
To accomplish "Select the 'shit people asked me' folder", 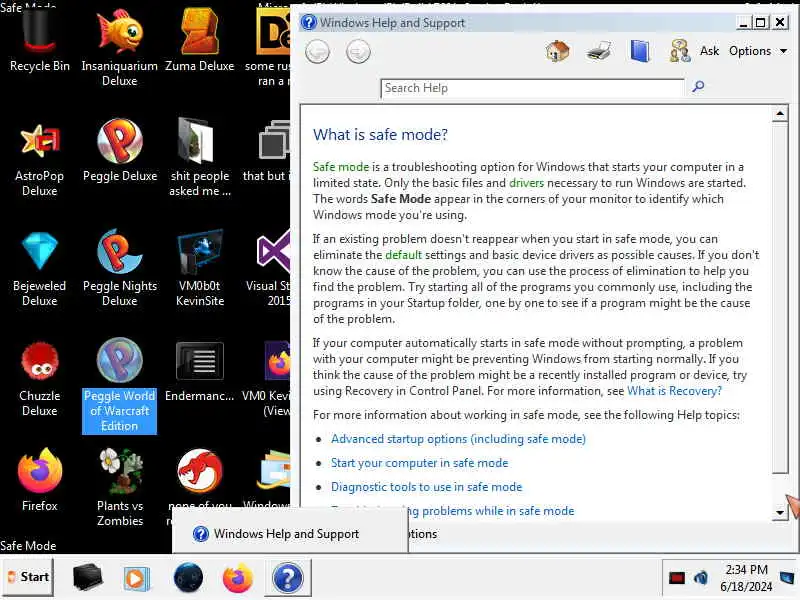I will click(199, 158).
